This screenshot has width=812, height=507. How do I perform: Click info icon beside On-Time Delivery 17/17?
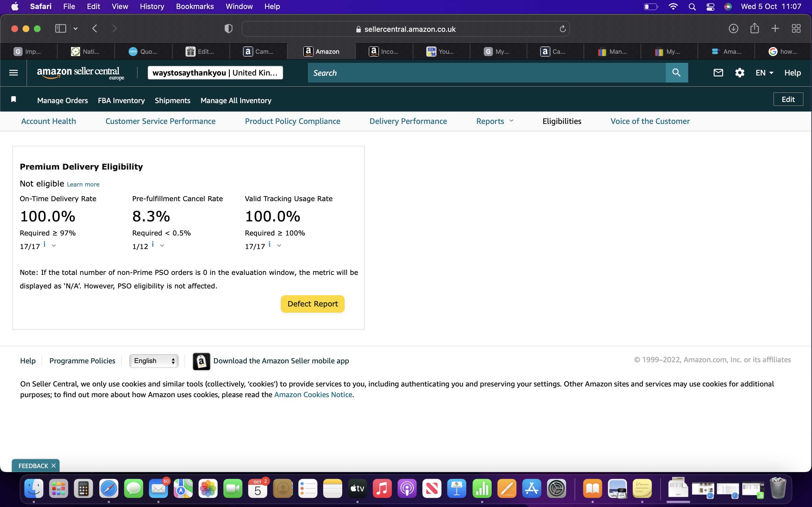[x=45, y=244]
